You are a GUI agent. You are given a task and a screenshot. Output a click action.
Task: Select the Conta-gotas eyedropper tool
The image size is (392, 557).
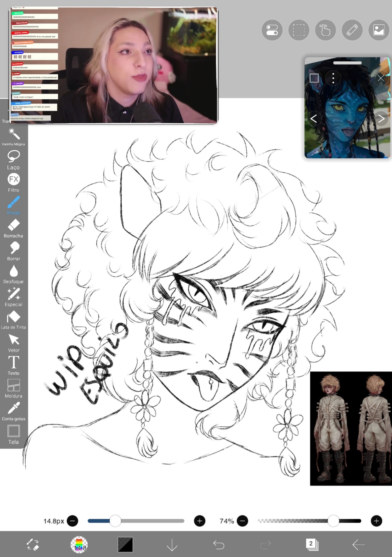tap(13, 411)
